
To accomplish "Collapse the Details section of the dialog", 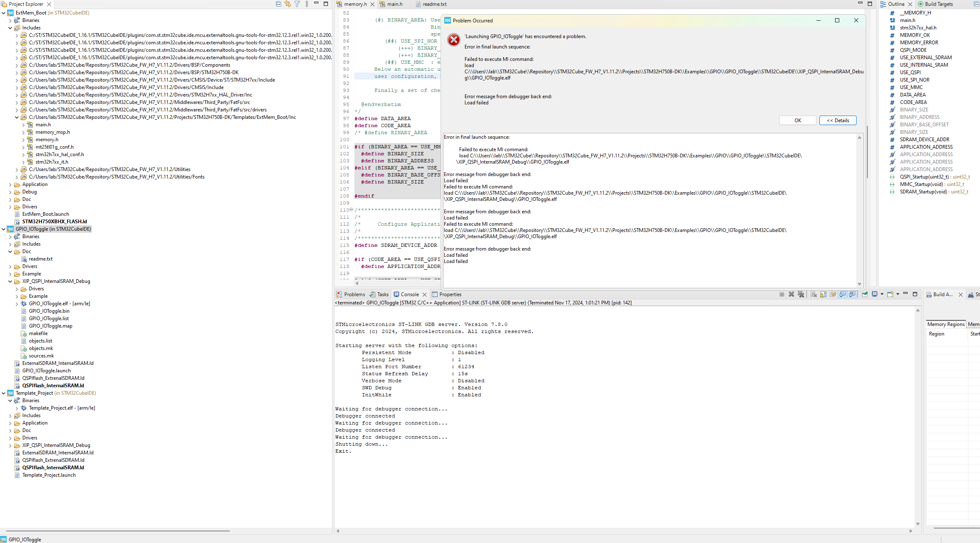I will (838, 120).
